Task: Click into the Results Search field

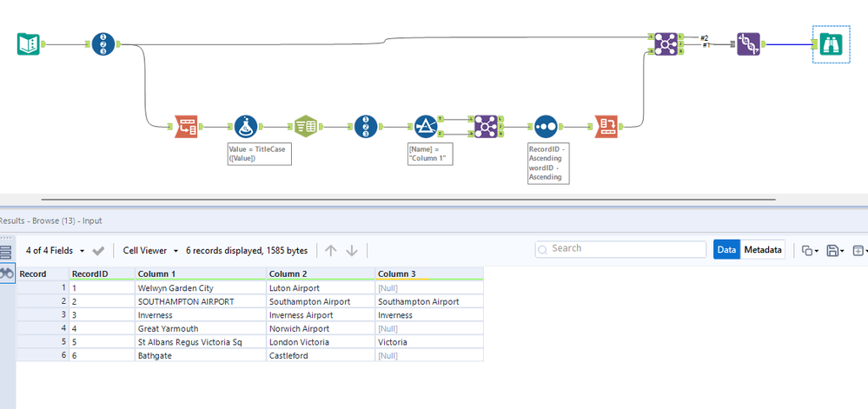Action: [x=620, y=249]
